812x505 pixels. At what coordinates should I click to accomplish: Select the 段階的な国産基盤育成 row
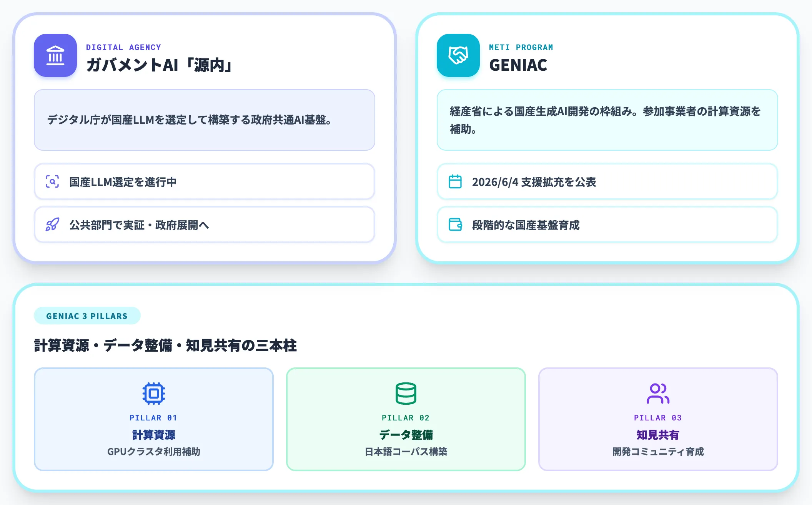pos(607,224)
